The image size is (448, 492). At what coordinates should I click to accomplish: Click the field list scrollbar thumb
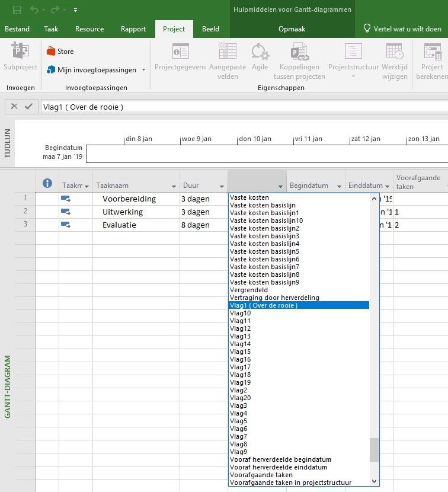(x=374, y=450)
